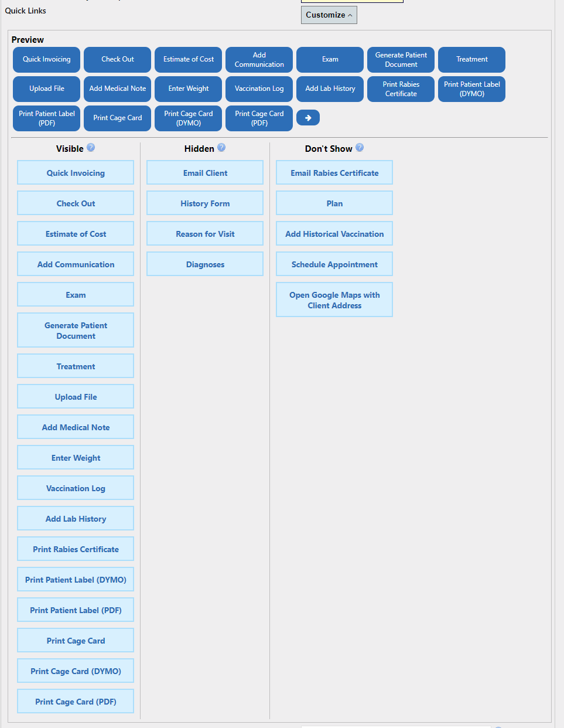The height and width of the screenshot is (728, 564).
Task: Collapse the Customize dropdown
Action: click(329, 15)
